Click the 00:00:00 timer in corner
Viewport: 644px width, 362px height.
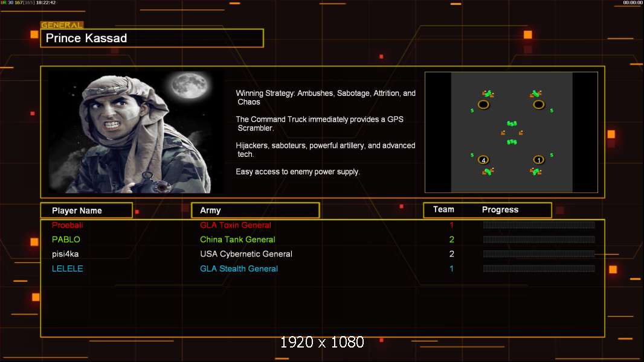coord(633,2)
